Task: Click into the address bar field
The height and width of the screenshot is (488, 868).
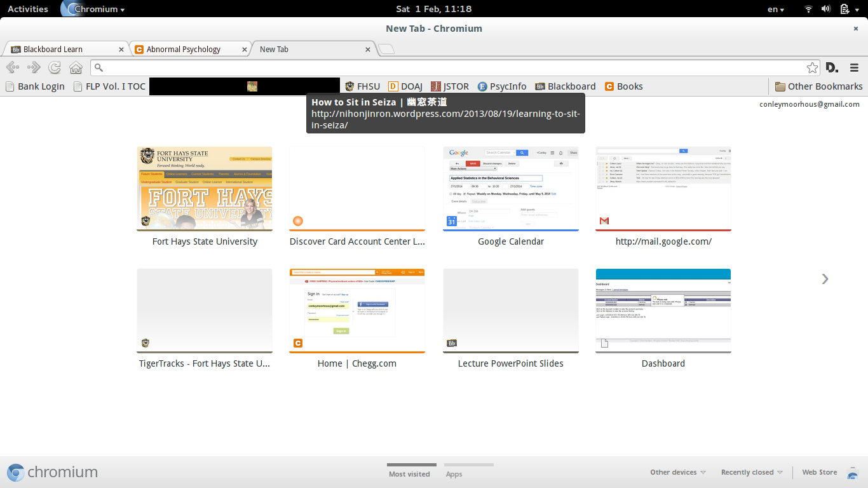Action: pos(445,67)
